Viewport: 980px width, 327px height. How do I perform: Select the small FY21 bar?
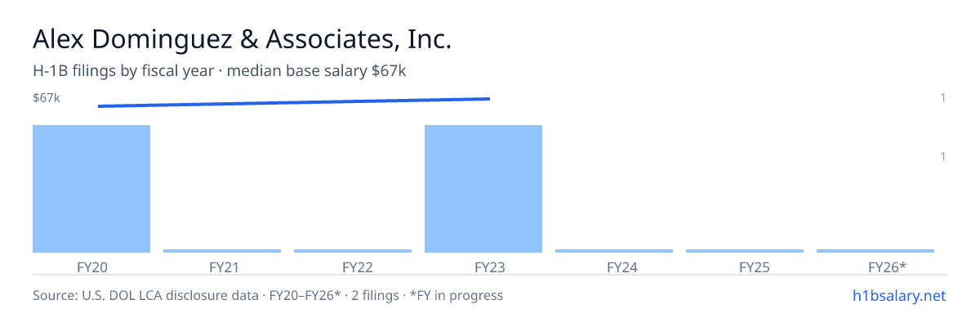click(x=222, y=251)
